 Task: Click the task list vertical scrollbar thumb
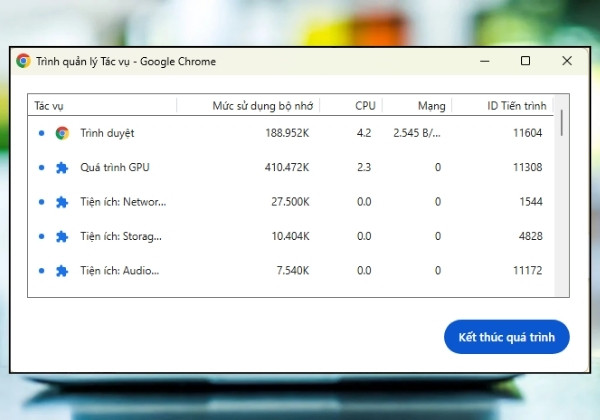[562, 123]
